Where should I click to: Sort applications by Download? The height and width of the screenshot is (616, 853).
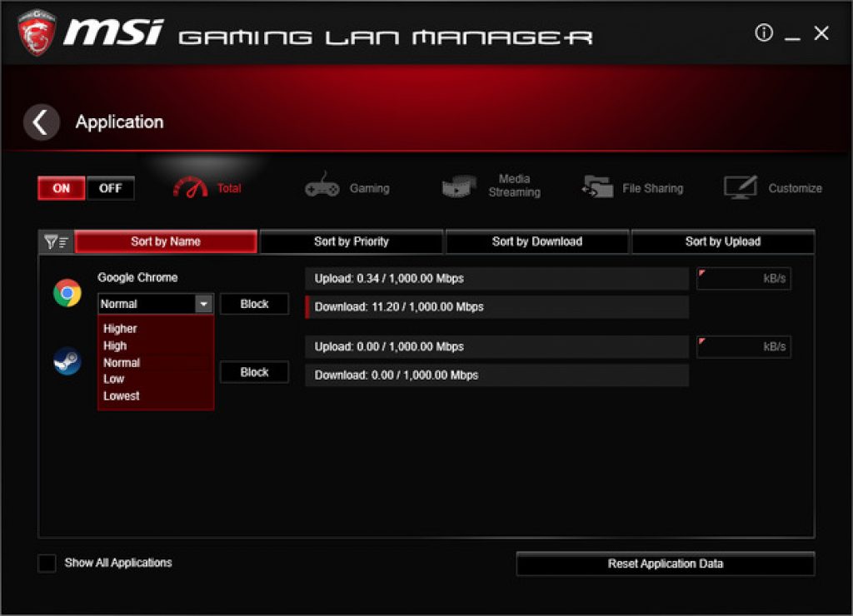click(537, 242)
